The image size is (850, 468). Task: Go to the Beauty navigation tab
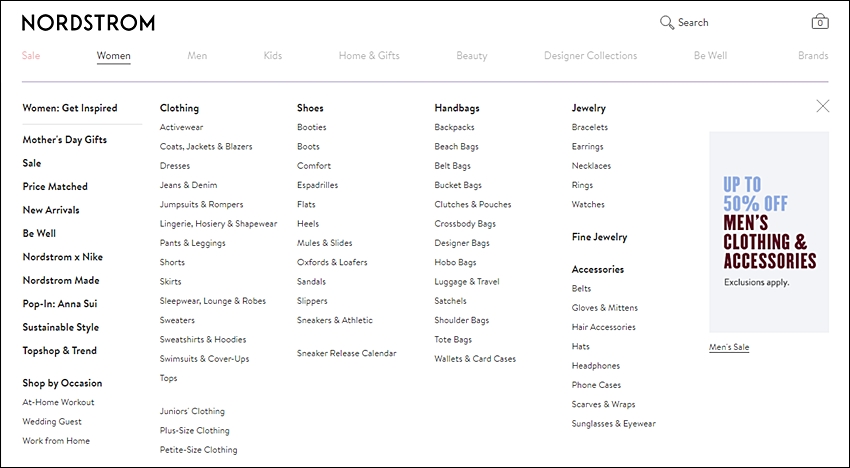(x=472, y=55)
